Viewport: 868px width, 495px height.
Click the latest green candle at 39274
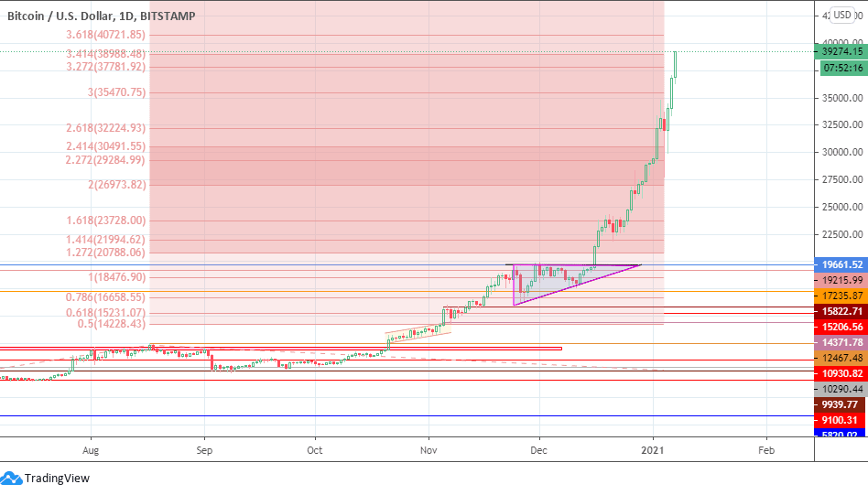pyautogui.click(x=675, y=64)
